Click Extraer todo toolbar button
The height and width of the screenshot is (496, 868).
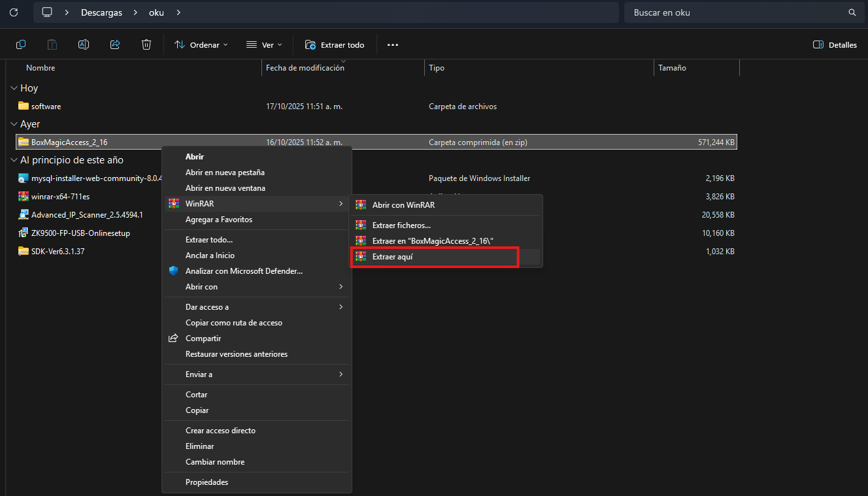coord(335,44)
